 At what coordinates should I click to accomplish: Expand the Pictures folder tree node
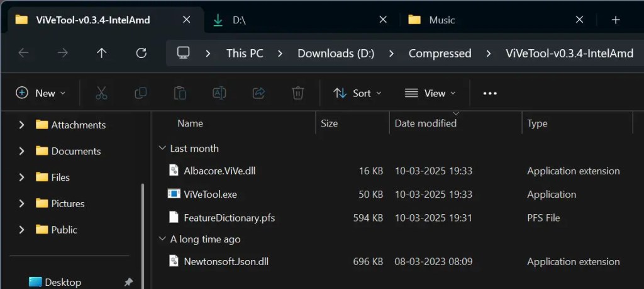click(x=21, y=204)
